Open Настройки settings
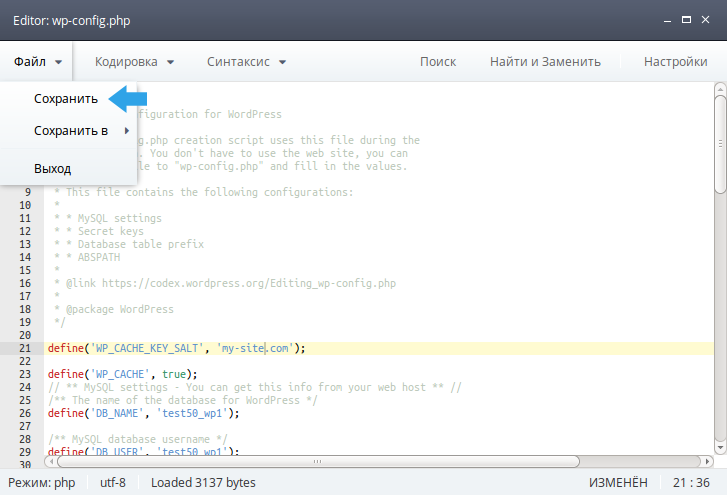727x495 pixels. (x=676, y=62)
